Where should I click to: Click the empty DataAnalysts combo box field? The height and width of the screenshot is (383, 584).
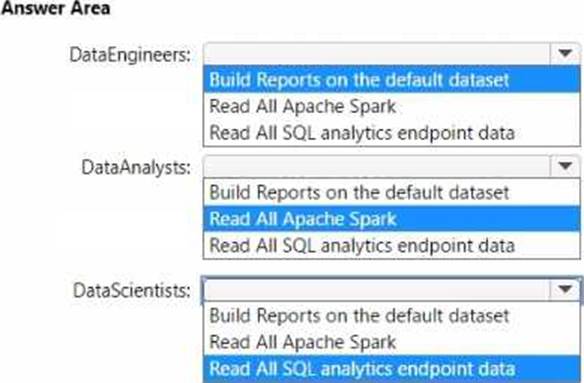[377, 166]
